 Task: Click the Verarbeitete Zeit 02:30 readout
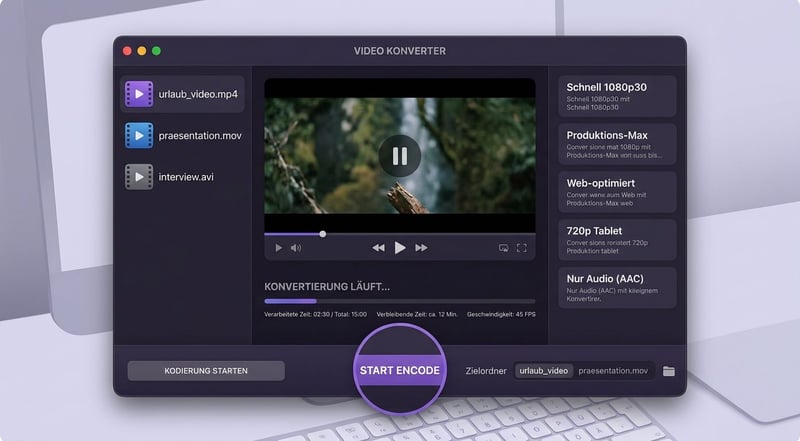[315, 314]
